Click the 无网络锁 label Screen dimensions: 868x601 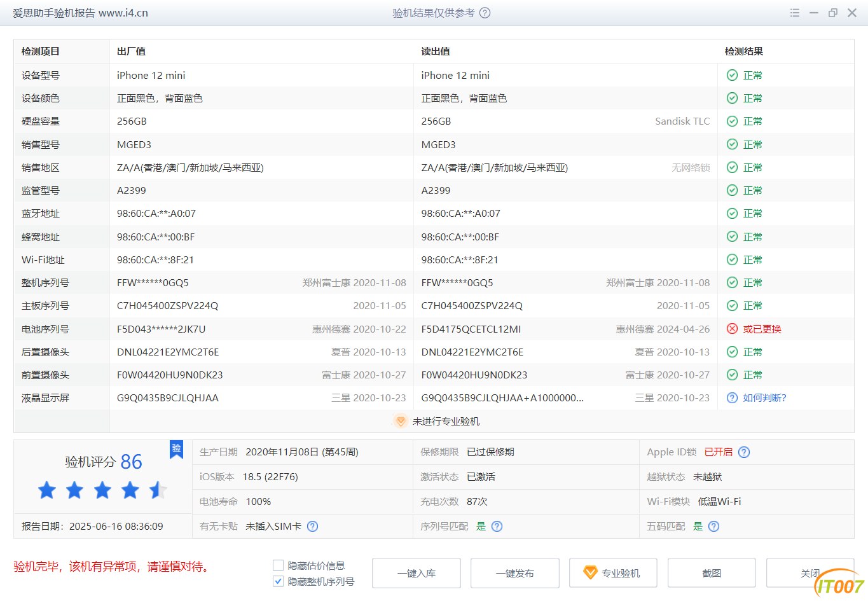[691, 167]
